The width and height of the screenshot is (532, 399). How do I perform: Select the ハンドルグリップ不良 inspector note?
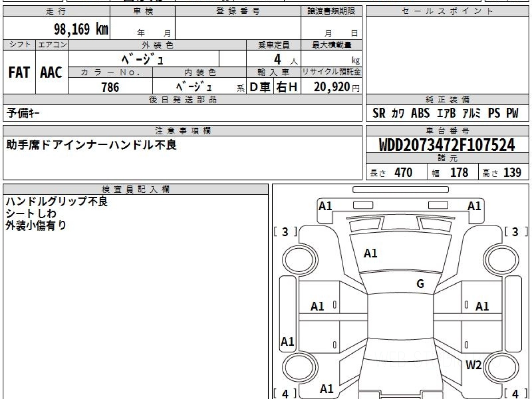[x=57, y=202]
